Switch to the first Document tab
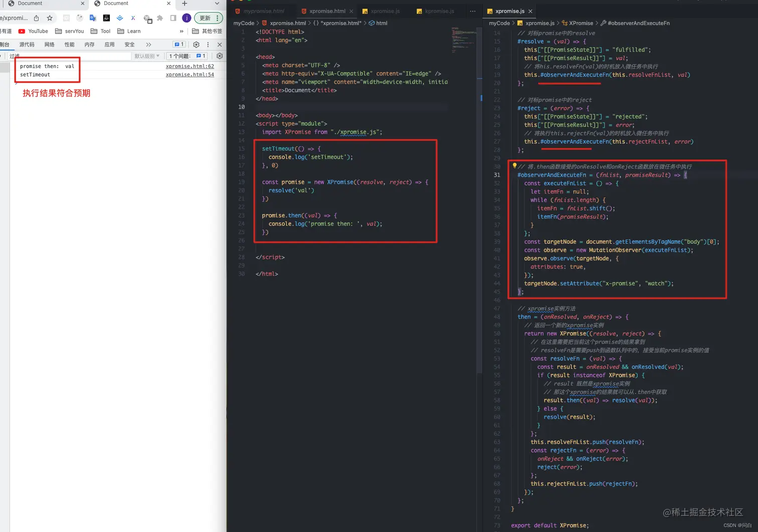Image resolution: width=758 pixels, height=532 pixels. (x=44, y=4)
